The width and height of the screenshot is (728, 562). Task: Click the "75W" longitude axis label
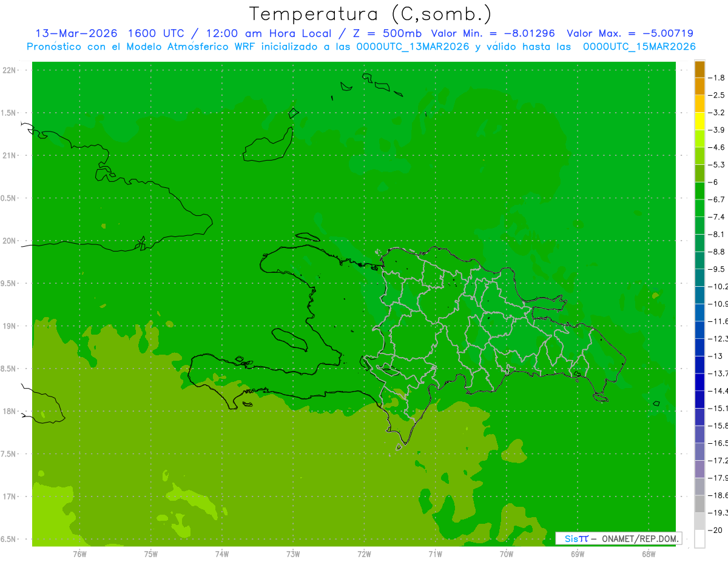[151, 553]
